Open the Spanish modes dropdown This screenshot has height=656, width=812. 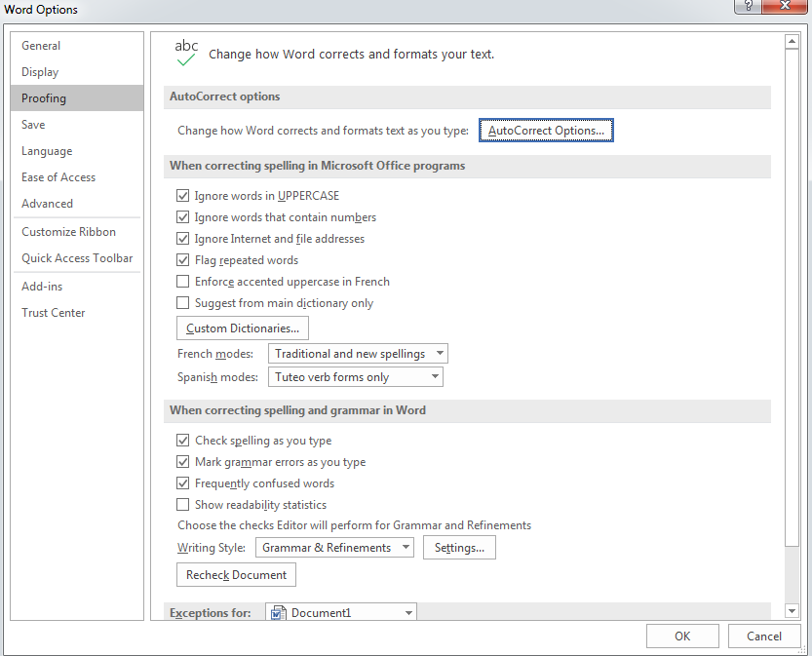coord(436,376)
